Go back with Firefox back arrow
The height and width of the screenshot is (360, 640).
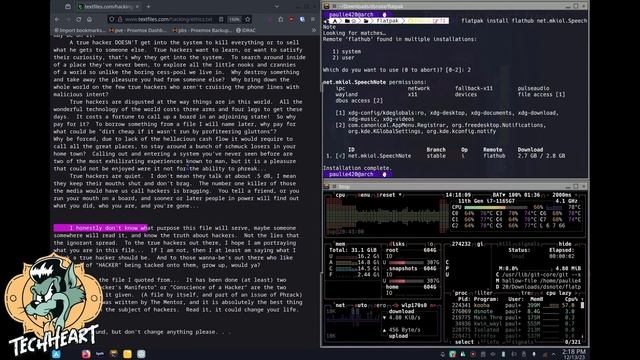coord(57,19)
